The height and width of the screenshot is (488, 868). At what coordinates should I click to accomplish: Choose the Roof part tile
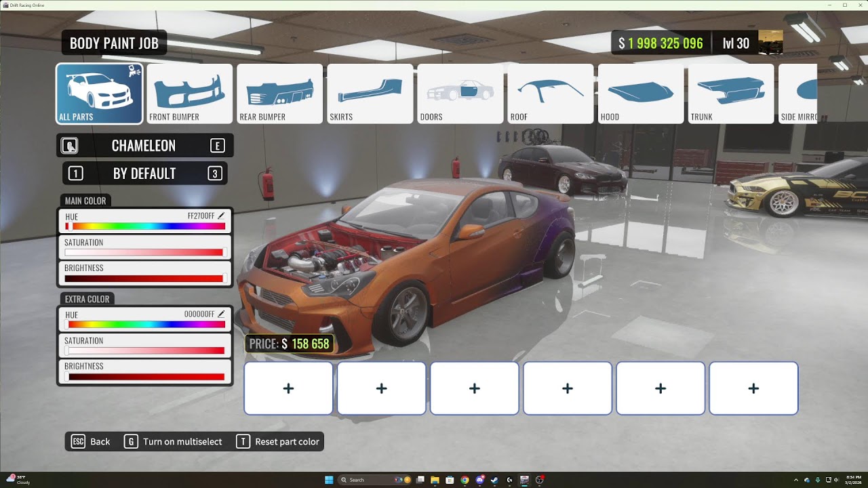pyautogui.click(x=550, y=94)
